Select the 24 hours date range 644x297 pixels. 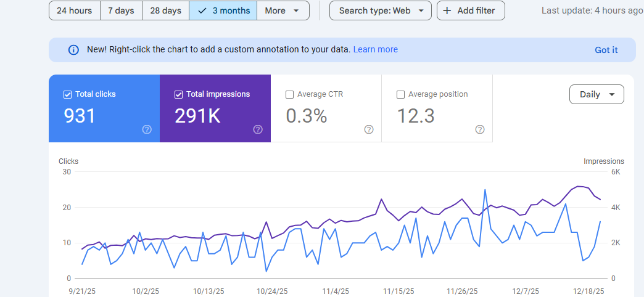point(74,10)
